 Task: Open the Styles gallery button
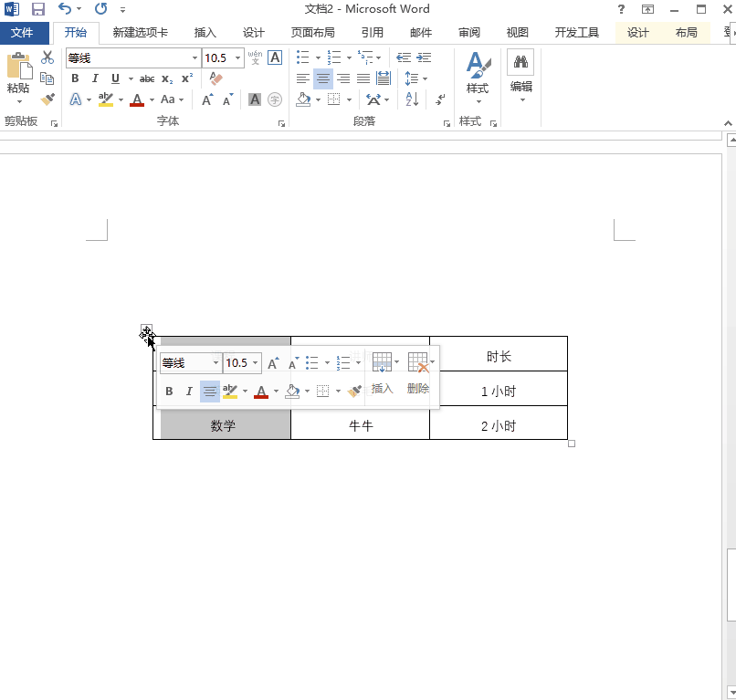[x=478, y=78]
